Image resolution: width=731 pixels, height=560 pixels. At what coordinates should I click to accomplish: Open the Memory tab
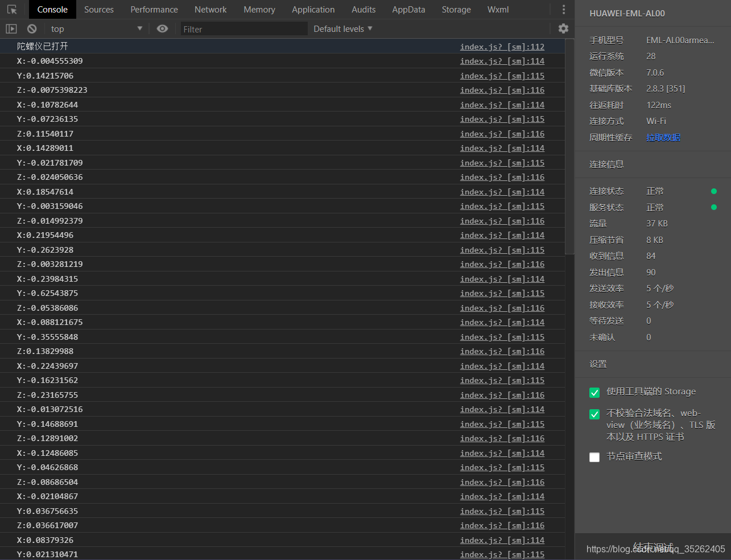pyautogui.click(x=259, y=10)
